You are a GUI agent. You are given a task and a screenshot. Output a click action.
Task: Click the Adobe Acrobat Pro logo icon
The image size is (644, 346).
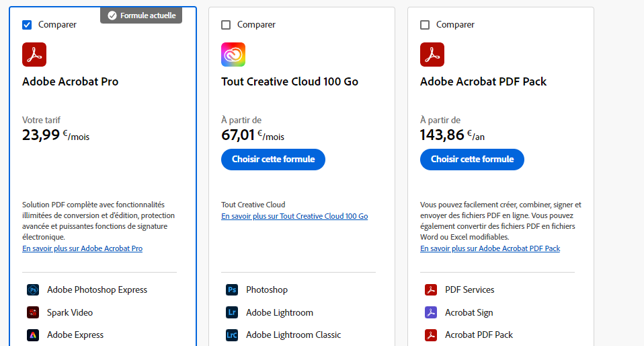point(34,55)
